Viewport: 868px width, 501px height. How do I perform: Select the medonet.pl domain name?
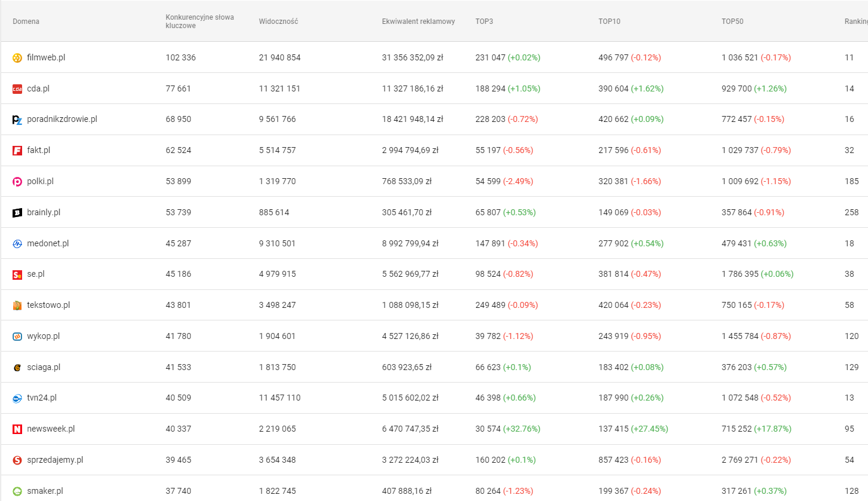click(x=48, y=243)
